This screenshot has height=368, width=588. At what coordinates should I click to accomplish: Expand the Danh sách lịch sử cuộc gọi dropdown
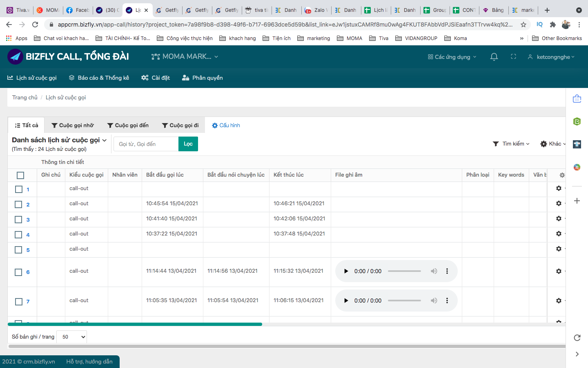pyautogui.click(x=105, y=140)
